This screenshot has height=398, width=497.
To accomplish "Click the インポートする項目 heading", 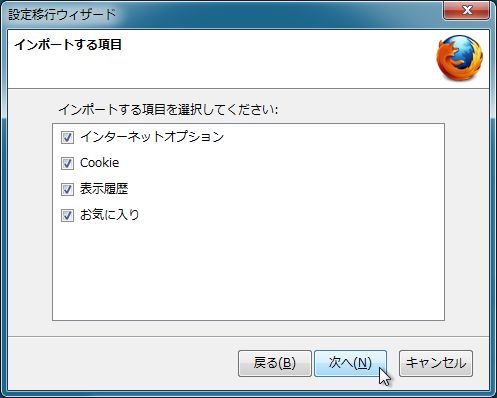I will (68, 44).
